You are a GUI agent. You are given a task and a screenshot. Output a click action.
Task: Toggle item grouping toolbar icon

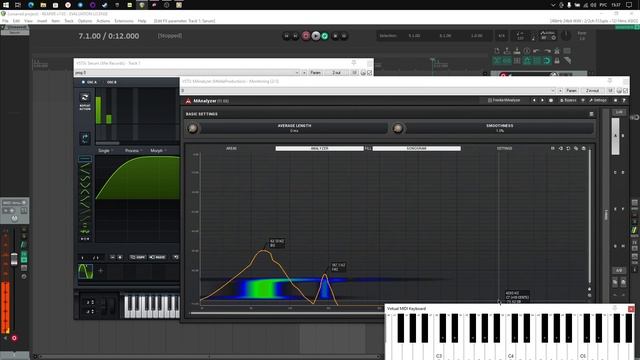[x=507, y=61]
